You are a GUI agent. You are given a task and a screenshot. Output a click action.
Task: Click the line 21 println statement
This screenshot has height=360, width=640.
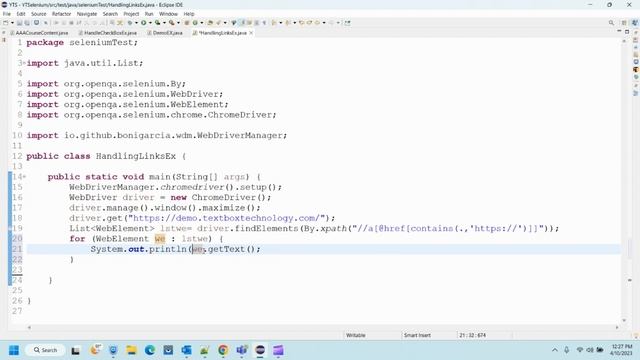point(176,249)
